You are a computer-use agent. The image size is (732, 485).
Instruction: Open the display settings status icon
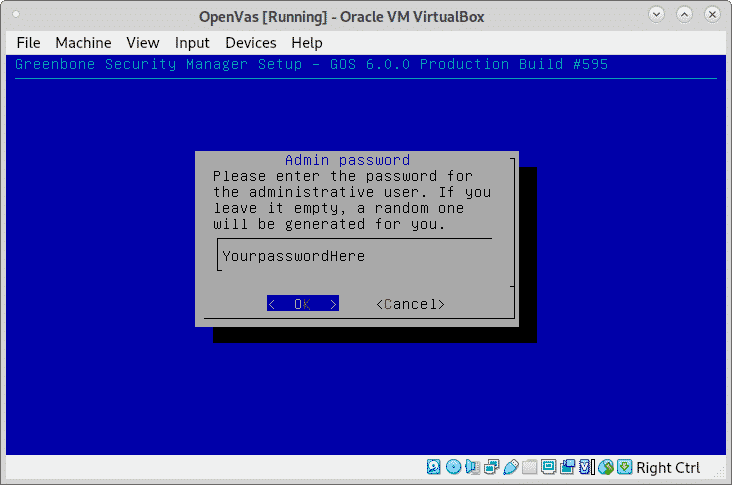tap(549, 467)
